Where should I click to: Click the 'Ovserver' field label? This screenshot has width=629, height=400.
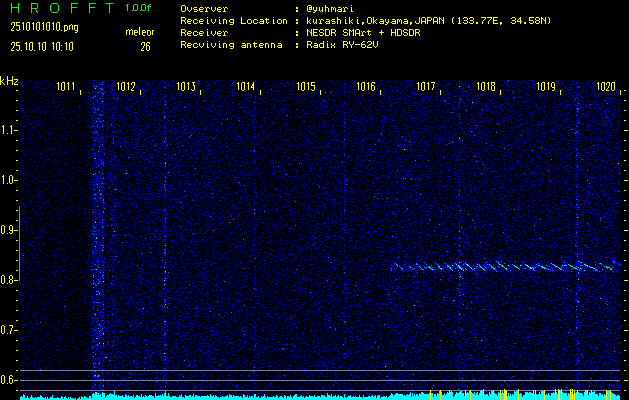[x=204, y=9]
